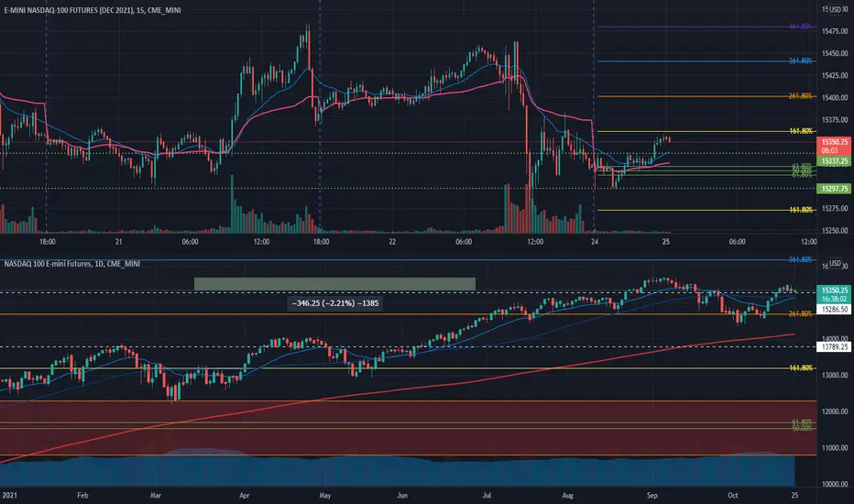Click the 15275.00 price scale value
Screen dimensions: 854x504
[x=835, y=208]
